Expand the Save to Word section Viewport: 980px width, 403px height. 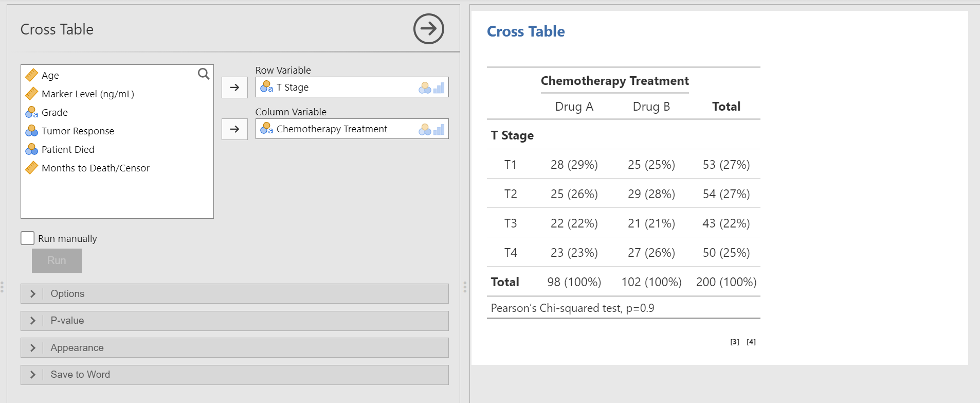(234, 375)
